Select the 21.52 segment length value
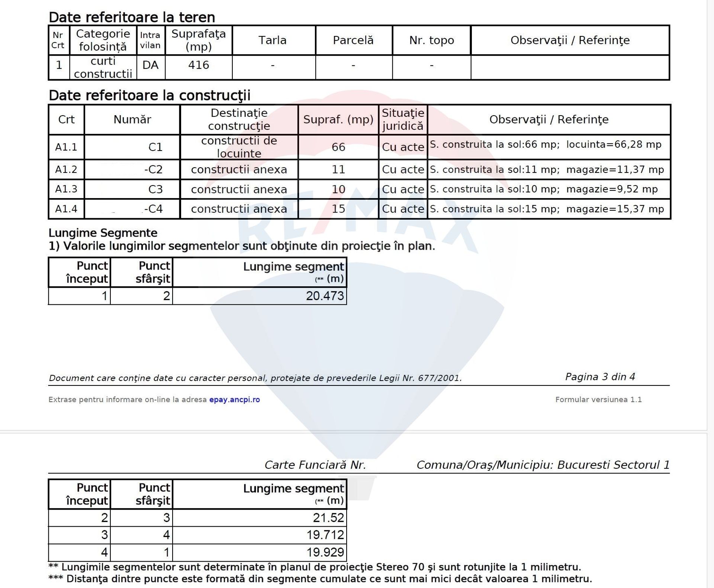 (328, 517)
